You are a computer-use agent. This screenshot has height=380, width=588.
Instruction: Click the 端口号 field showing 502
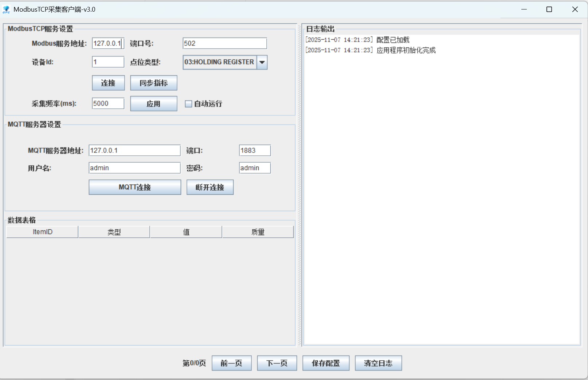pos(224,43)
